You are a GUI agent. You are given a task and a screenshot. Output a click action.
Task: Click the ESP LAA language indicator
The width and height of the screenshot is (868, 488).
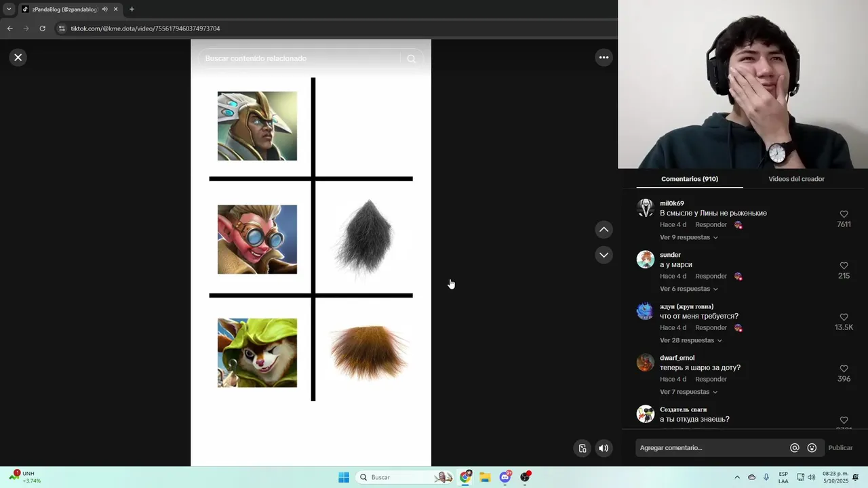tap(783, 477)
